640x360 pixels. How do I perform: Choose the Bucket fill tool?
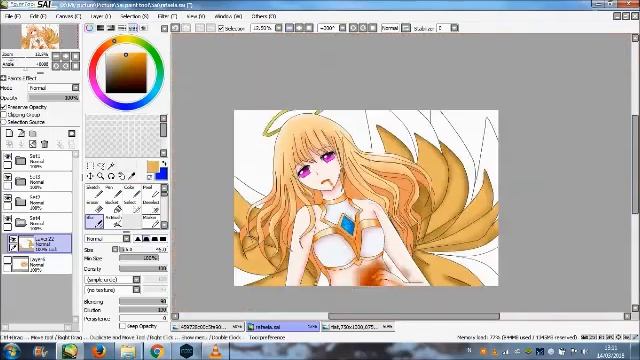[x=113, y=207]
